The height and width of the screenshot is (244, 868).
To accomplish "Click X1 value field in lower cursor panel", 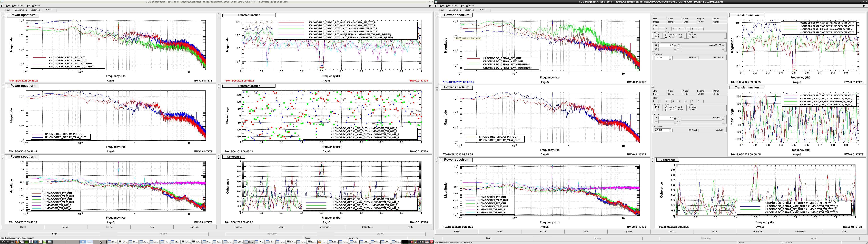I will (666, 118).
